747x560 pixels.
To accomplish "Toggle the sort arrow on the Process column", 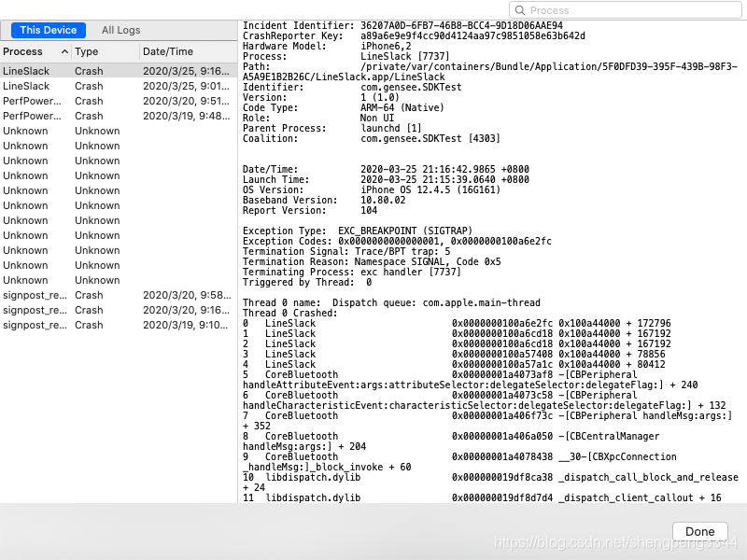I will 64,51.
